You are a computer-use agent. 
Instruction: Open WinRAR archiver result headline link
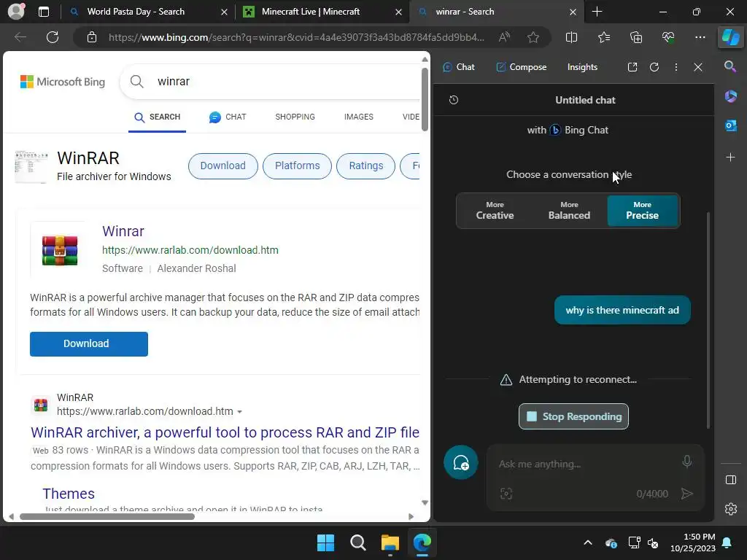(x=225, y=432)
